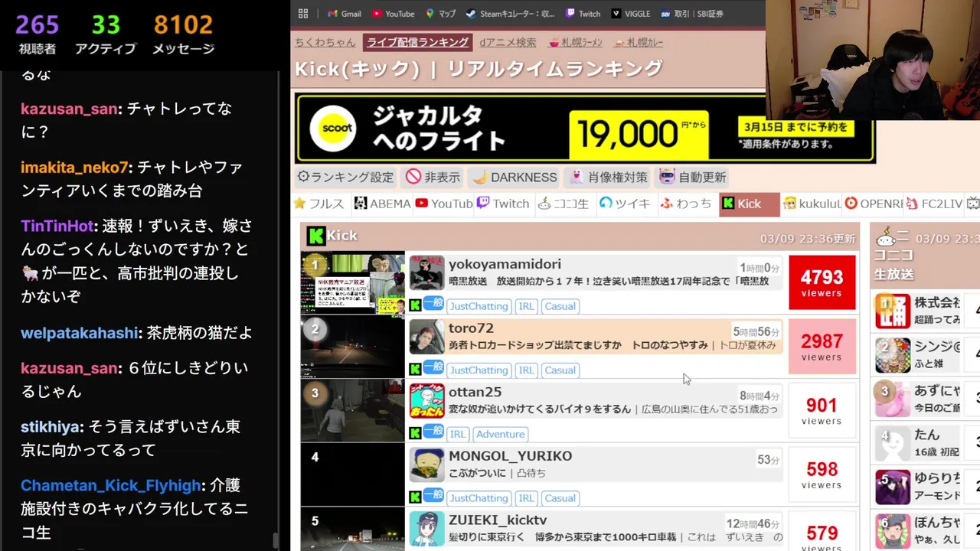Screen dimensions: 980x551
Task: Switch to the フルス star tab
Action: 319,204
